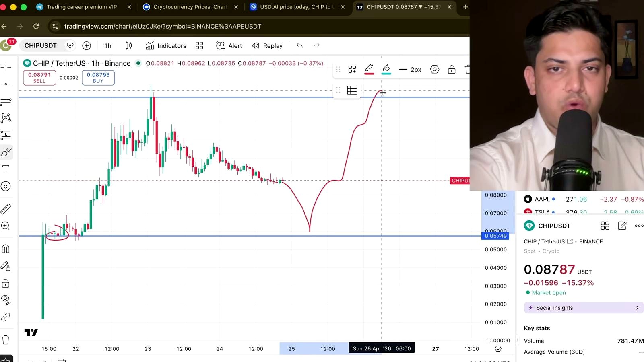Toggle magnet mode for drawings

(6, 249)
